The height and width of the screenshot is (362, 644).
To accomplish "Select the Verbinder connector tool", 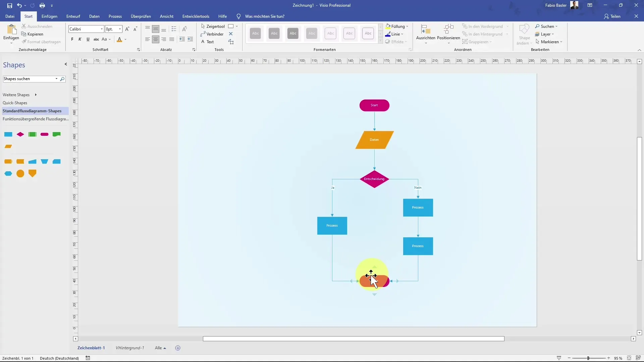I will (212, 34).
